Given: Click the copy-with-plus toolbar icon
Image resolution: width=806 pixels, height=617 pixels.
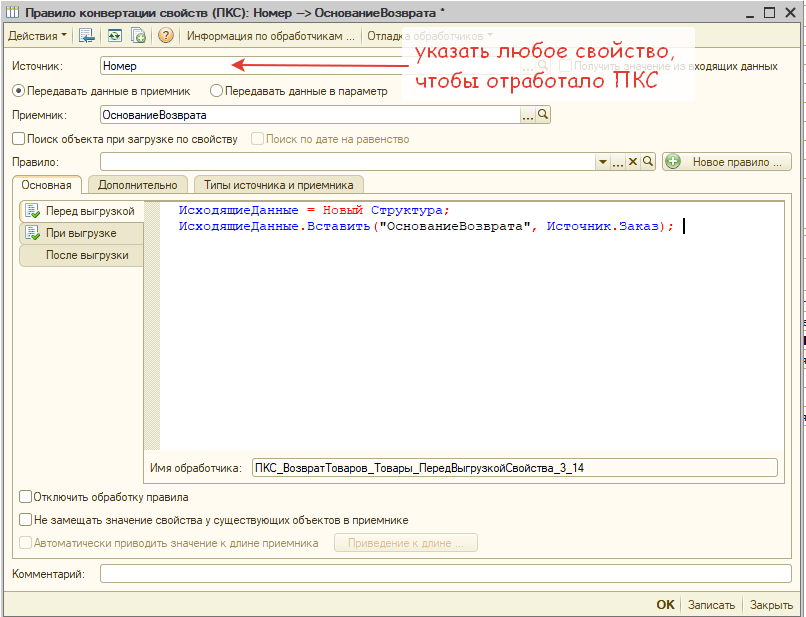Looking at the screenshot, I should click(x=138, y=36).
